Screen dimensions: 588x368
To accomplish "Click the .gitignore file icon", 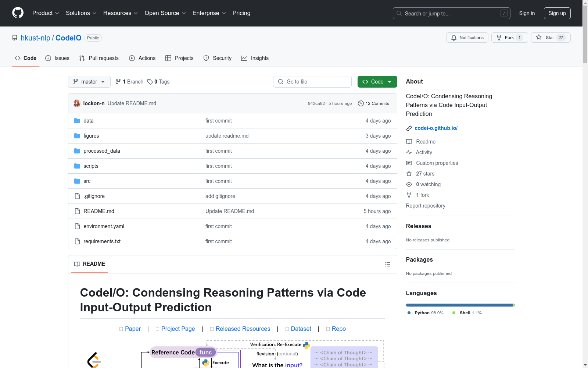I will (x=77, y=196).
